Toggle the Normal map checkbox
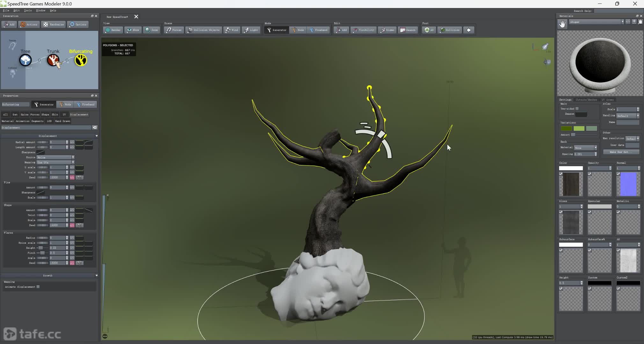Screen dimensions: 644x344 [x=618, y=174]
